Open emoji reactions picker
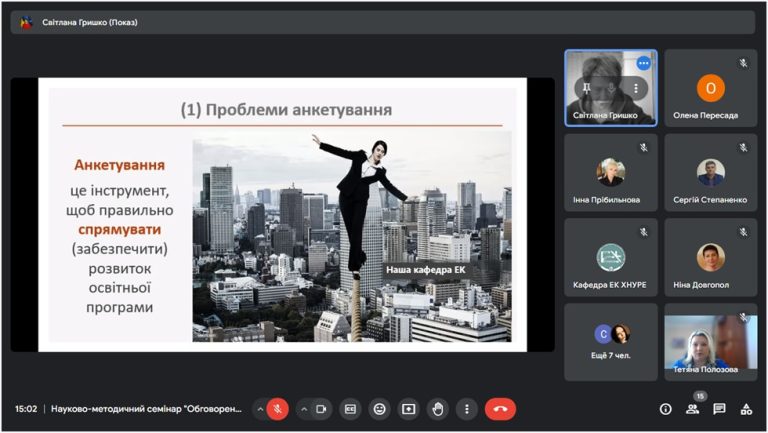 pos(380,409)
